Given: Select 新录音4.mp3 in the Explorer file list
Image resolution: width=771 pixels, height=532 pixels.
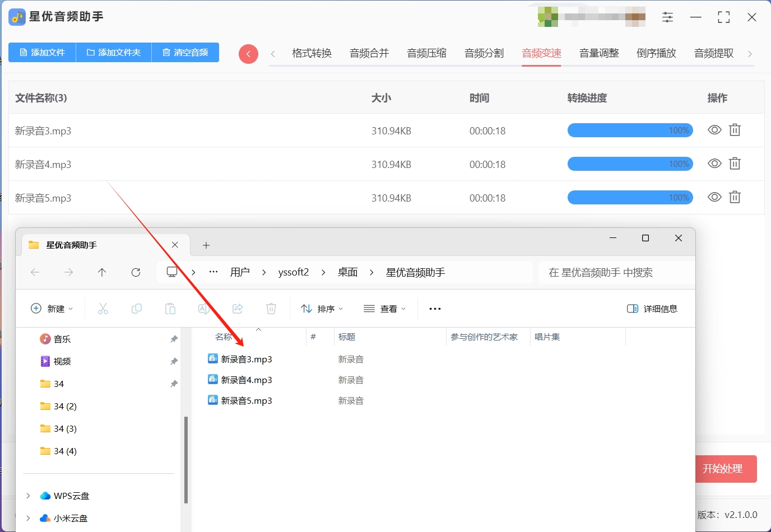Looking at the screenshot, I should pyautogui.click(x=247, y=380).
